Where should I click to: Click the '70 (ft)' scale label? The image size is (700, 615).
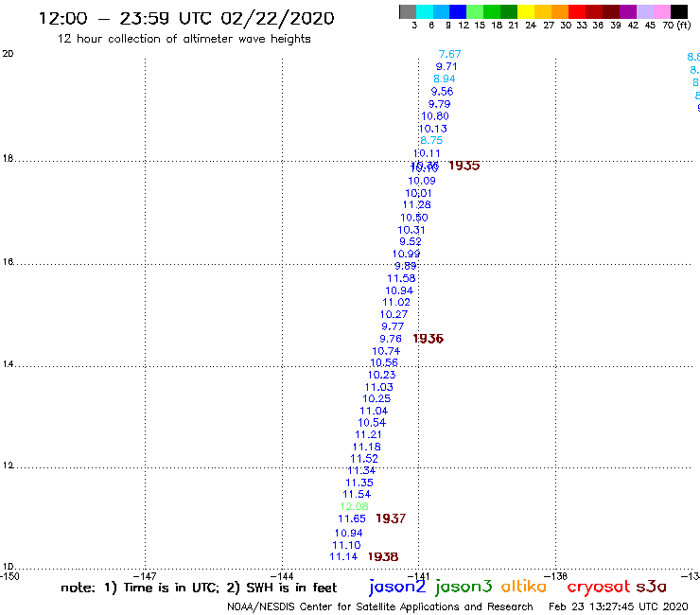(676, 25)
